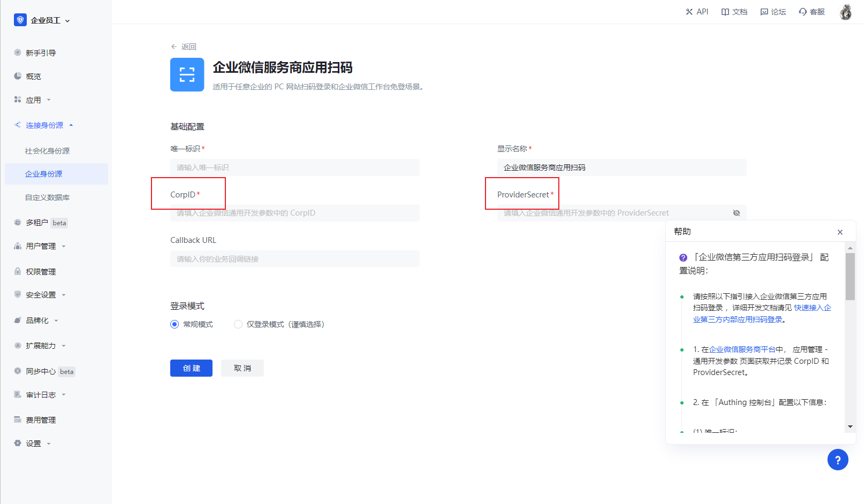The width and height of the screenshot is (865, 504).
Task: Click the user avatar in top right
Action: 846,12
